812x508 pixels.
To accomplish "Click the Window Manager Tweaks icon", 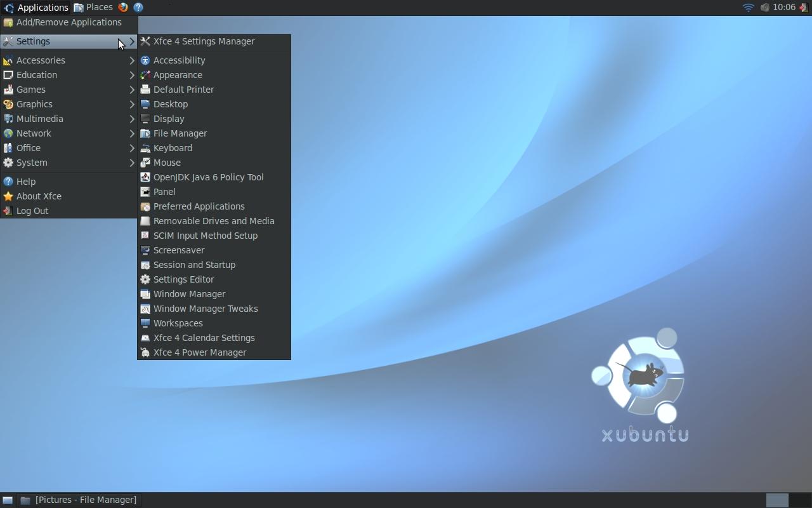I will click(x=145, y=309).
